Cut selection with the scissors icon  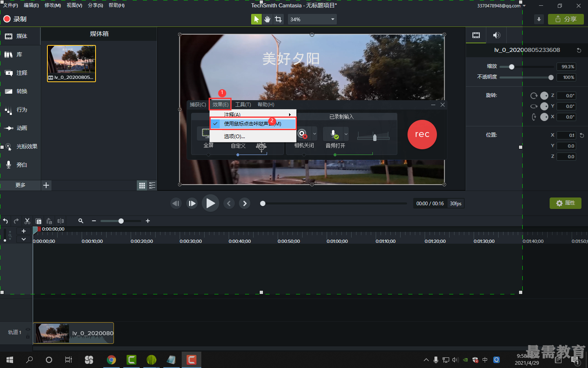coord(27,221)
